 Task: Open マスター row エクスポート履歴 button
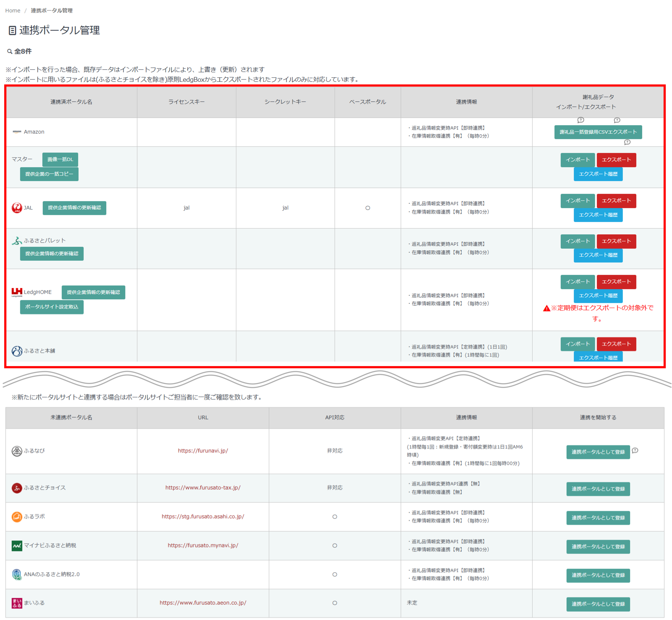(x=598, y=174)
